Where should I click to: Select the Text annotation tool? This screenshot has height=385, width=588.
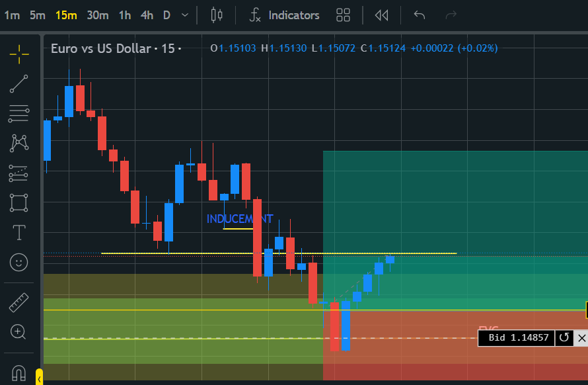pyautogui.click(x=19, y=232)
